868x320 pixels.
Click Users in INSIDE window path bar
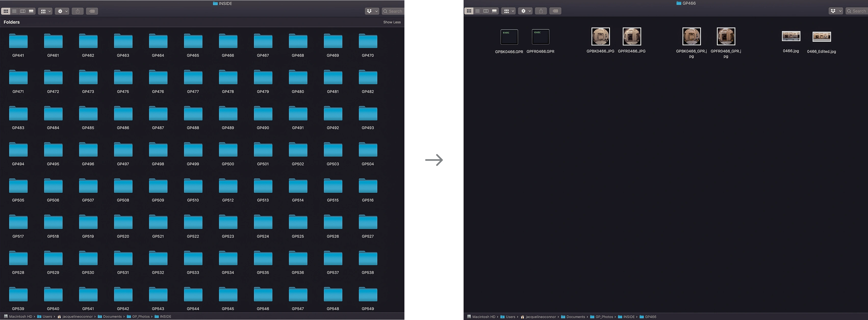click(44, 317)
